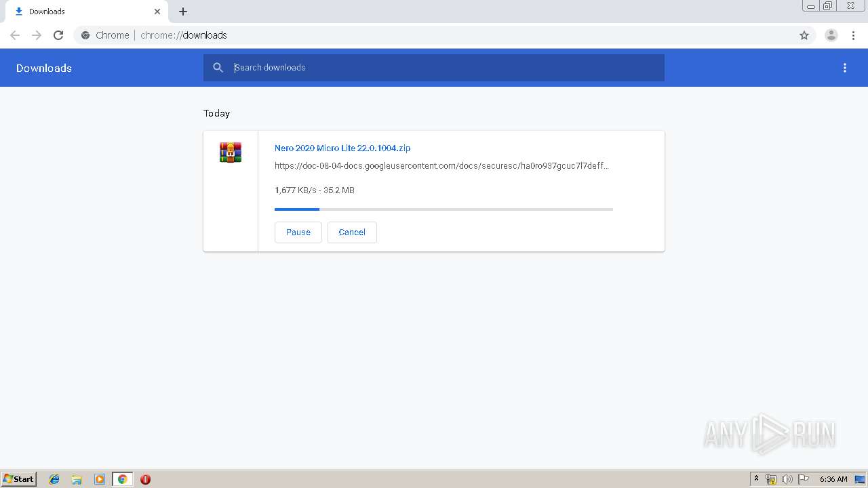This screenshot has height=488, width=868.
Task: Open a new tab with plus button
Action: pos(183,12)
